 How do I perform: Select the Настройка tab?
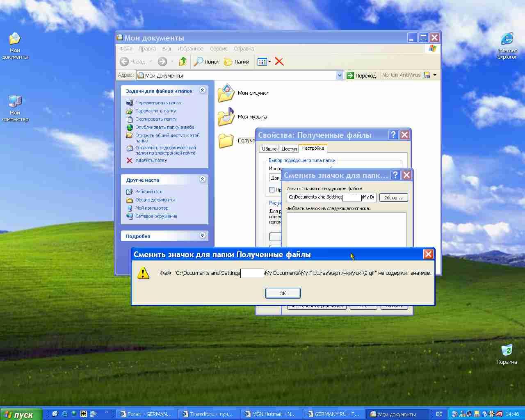coord(313,148)
